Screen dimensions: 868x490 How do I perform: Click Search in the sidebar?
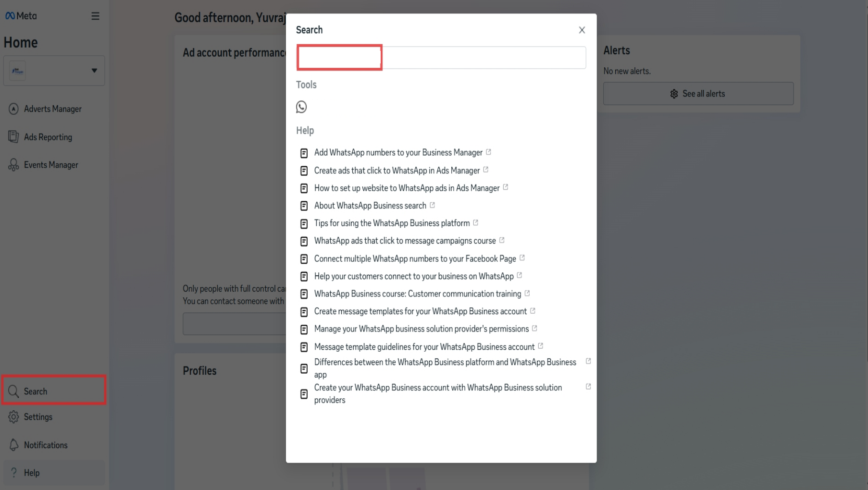pyautogui.click(x=54, y=391)
